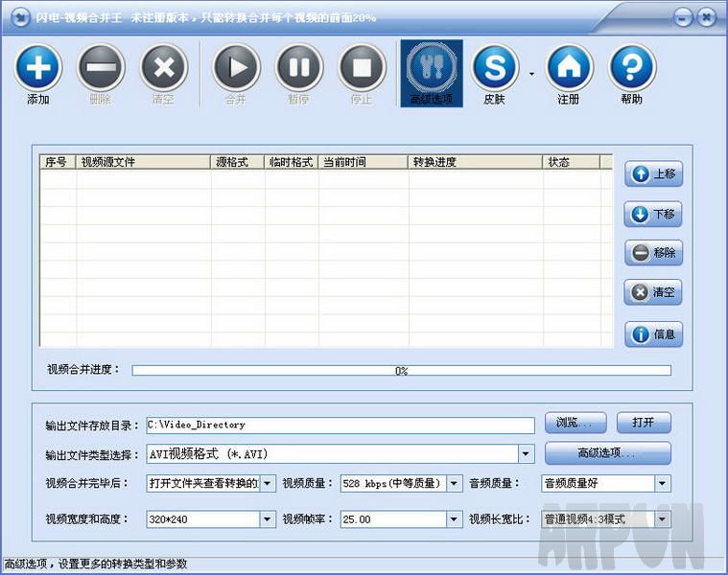
Task: Click the 添加 (Add) plus icon
Action: pyautogui.click(x=38, y=67)
